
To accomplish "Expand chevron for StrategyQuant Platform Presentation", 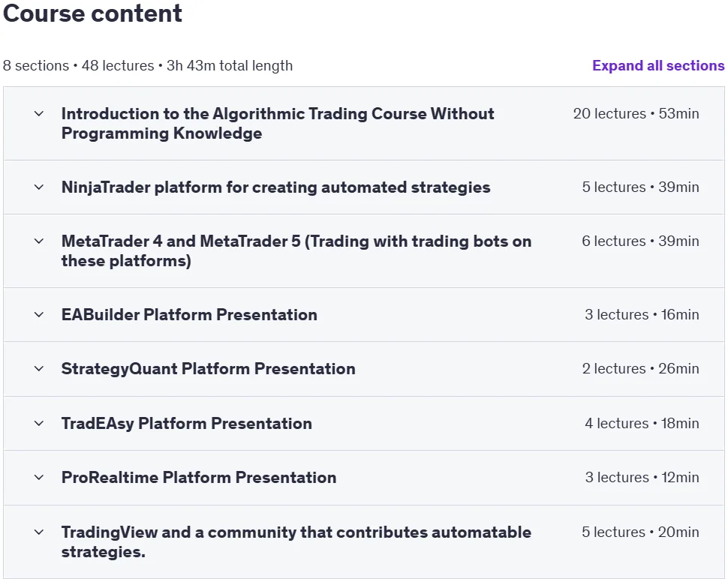I will pyautogui.click(x=39, y=368).
